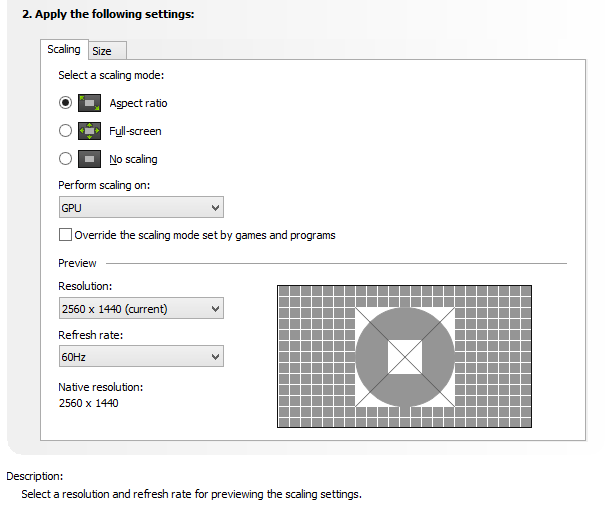606x519 pixels.
Task: Open the Refresh rate 60Hz dropdown
Action: (140, 357)
